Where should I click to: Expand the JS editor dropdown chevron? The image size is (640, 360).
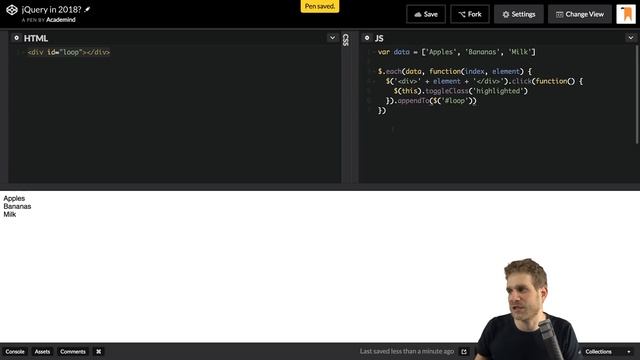coord(631,38)
